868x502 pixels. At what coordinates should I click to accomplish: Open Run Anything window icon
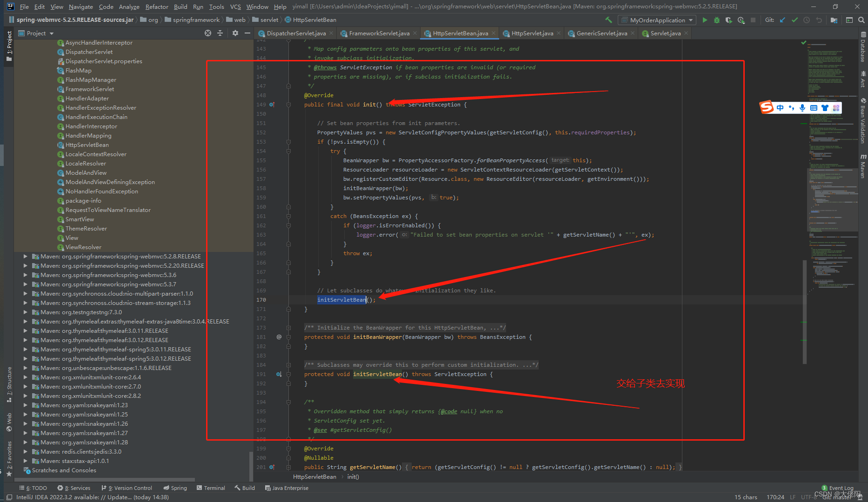click(x=849, y=20)
